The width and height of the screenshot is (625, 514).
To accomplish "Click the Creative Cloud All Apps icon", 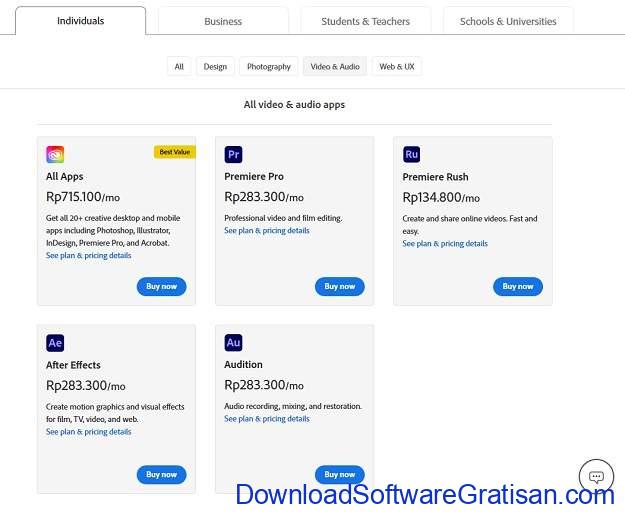I will pyautogui.click(x=55, y=154).
